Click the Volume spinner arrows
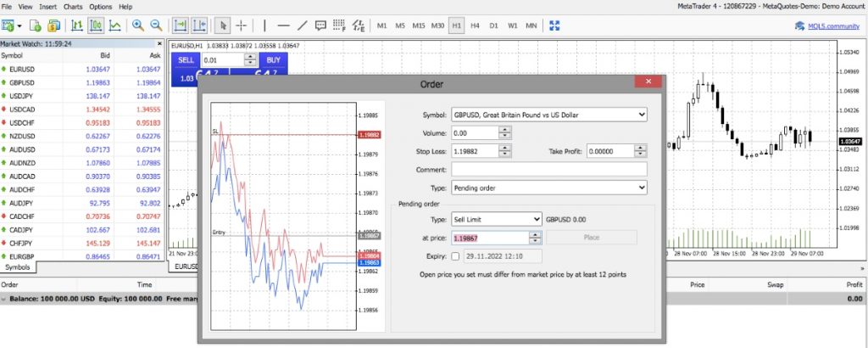Screen dimensions: 868x348 (x=505, y=133)
